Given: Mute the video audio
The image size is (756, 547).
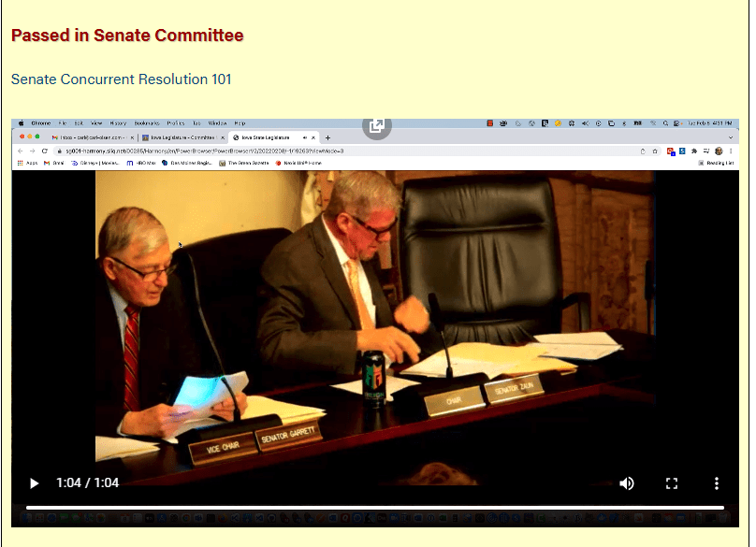Looking at the screenshot, I should click(627, 483).
